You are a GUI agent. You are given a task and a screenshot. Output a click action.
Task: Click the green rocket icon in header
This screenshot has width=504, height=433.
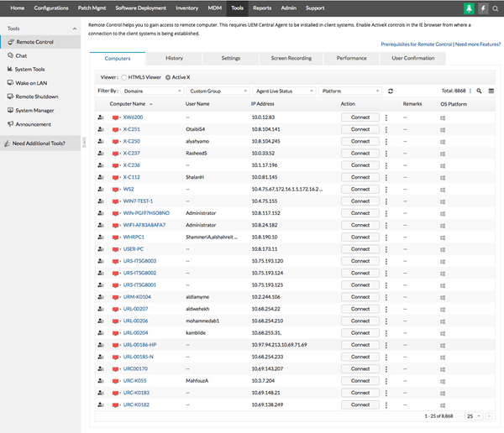point(467,8)
